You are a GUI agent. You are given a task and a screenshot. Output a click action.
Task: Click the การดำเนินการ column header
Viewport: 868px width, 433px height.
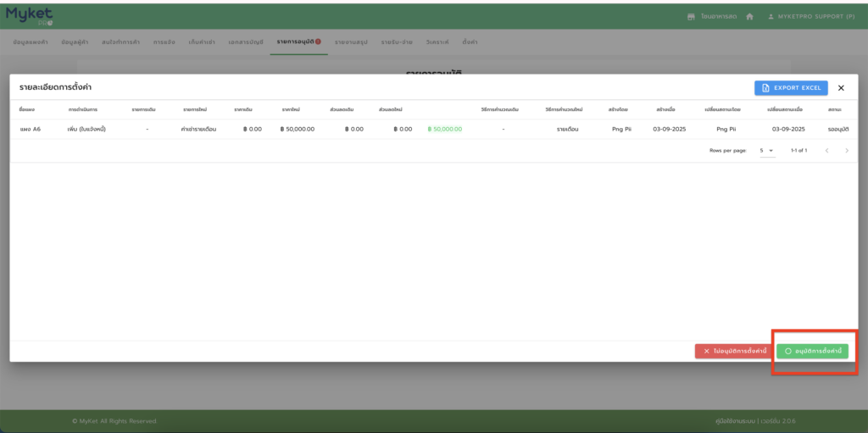83,109
